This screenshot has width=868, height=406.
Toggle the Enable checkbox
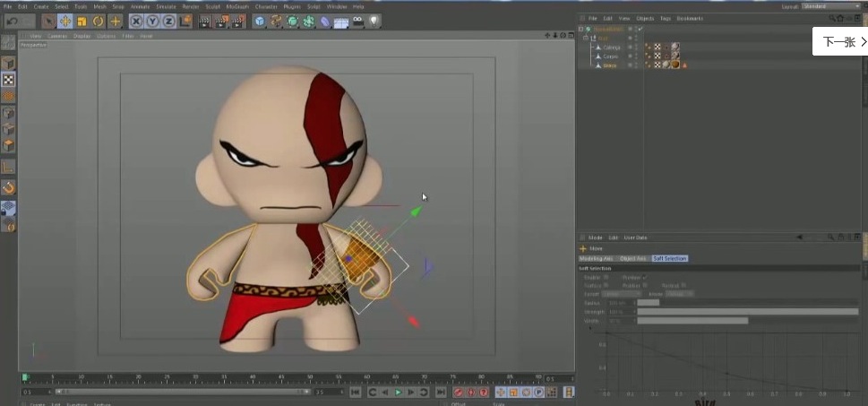click(606, 277)
